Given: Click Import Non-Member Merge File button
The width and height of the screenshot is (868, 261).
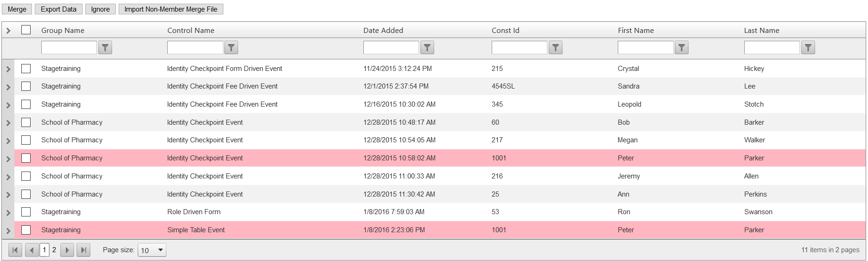Looking at the screenshot, I should pos(171,9).
